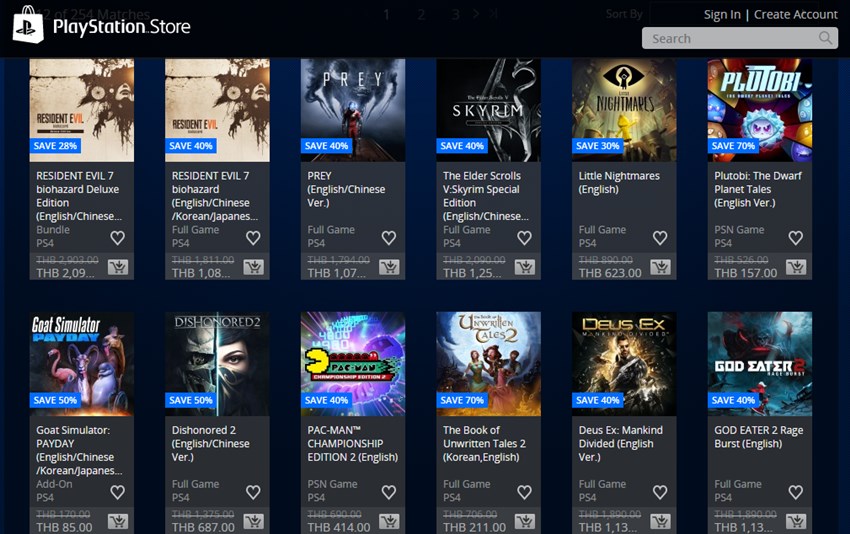The width and height of the screenshot is (850, 534).
Task: Heart GOD EATER 2 Rage Burst
Action: point(795,492)
